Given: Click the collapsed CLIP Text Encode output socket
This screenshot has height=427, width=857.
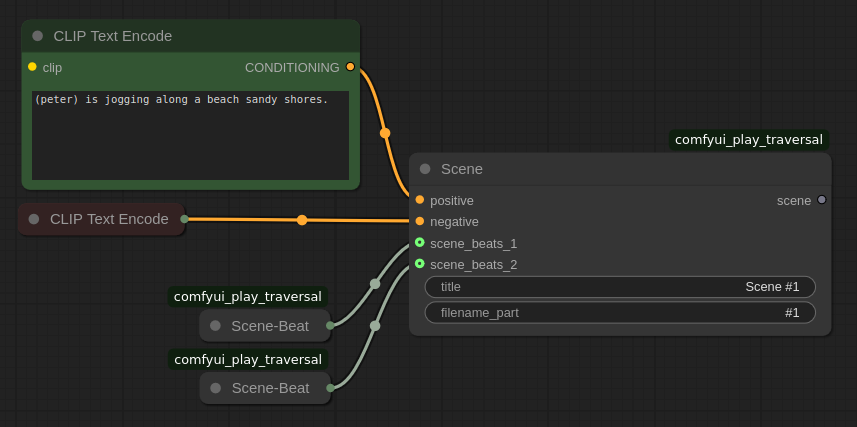Looking at the screenshot, I should [x=185, y=219].
